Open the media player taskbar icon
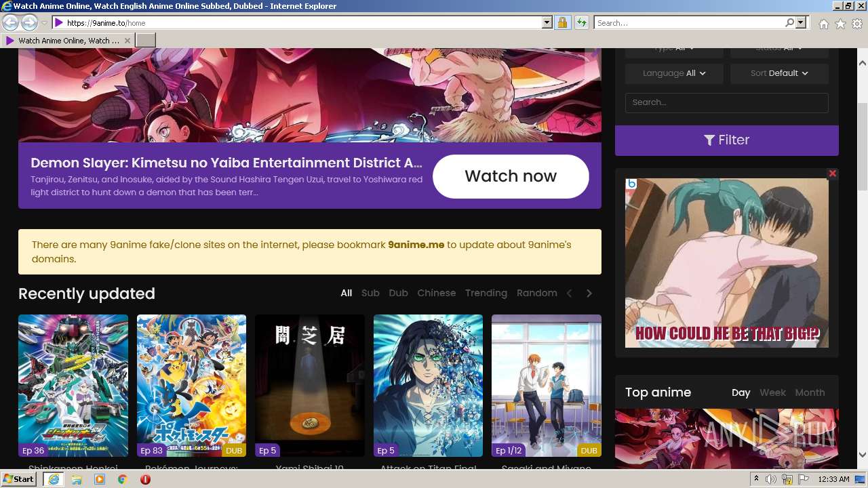This screenshot has width=868, height=488. click(x=100, y=479)
